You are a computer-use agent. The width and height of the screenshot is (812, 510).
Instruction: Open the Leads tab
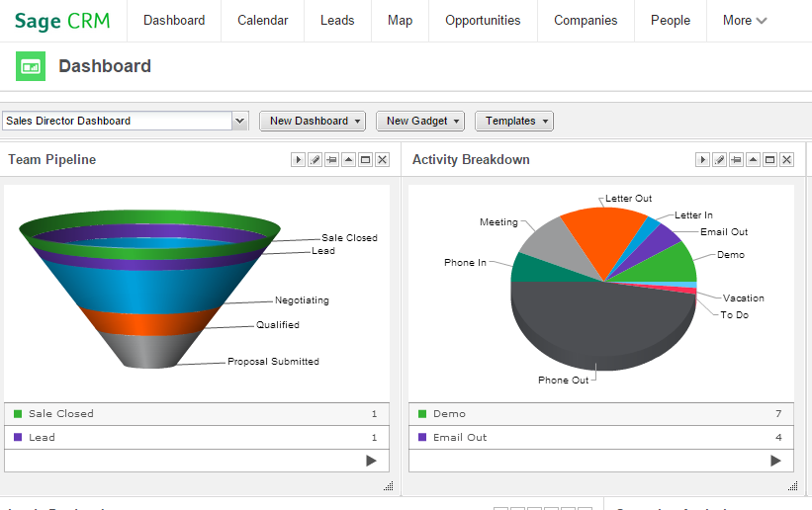coord(337,21)
